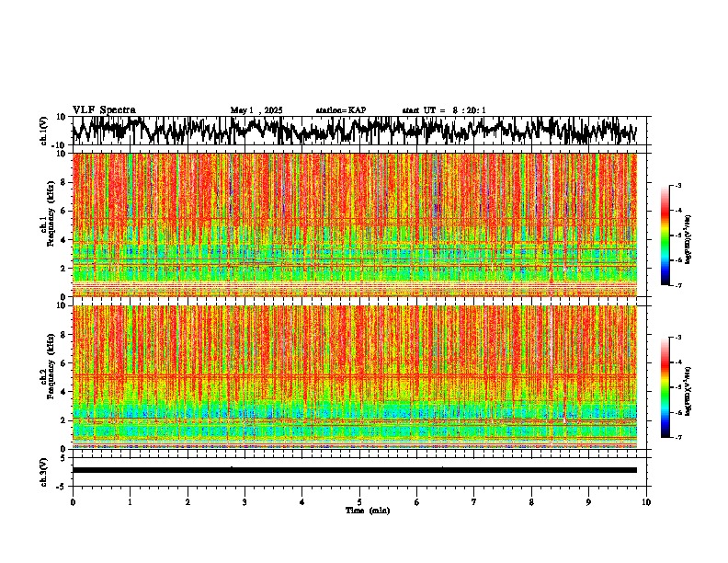Click the 'start UT = 8 :20: 1' text
The image size is (728, 563).
pyautogui.click(x=444, y=110)
